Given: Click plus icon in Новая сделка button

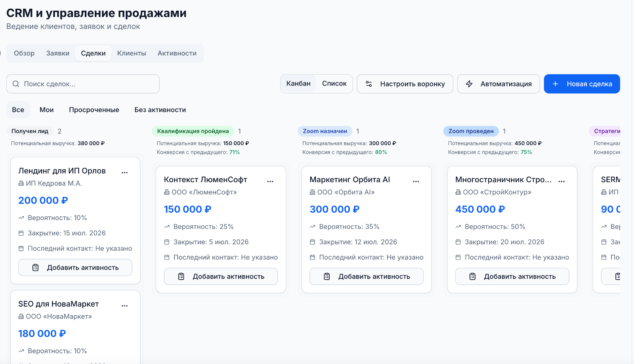Looking at the screenshot, I should [x=556, y=84].
